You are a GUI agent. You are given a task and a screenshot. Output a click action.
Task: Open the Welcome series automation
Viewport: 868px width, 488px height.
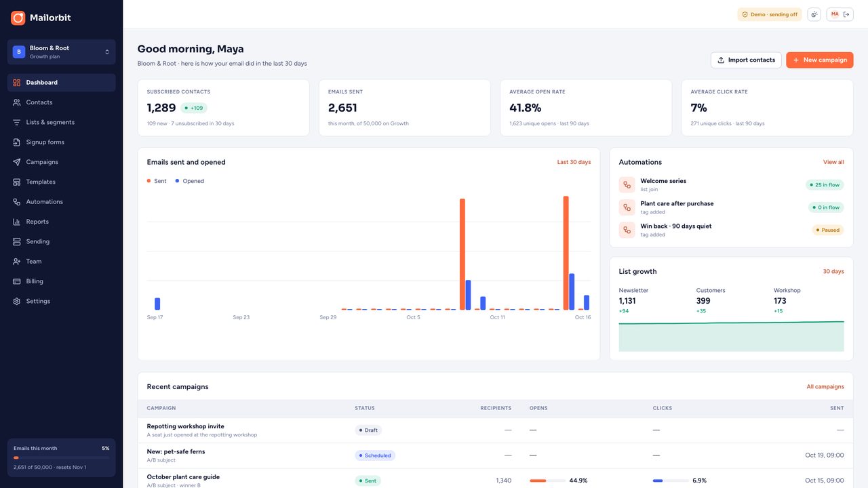(663, 181)
